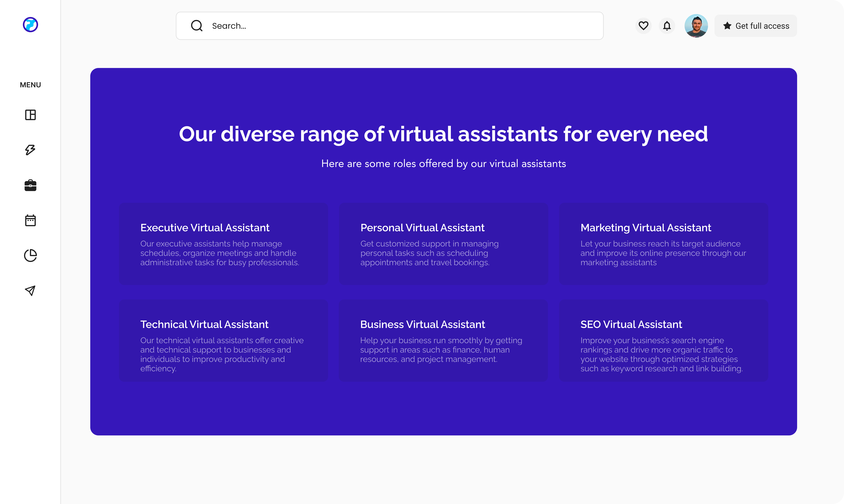The width and height of the screenshot is (844, 504).
Task: Click the 'Let your business reach its target' description
Action: point(663,253)
